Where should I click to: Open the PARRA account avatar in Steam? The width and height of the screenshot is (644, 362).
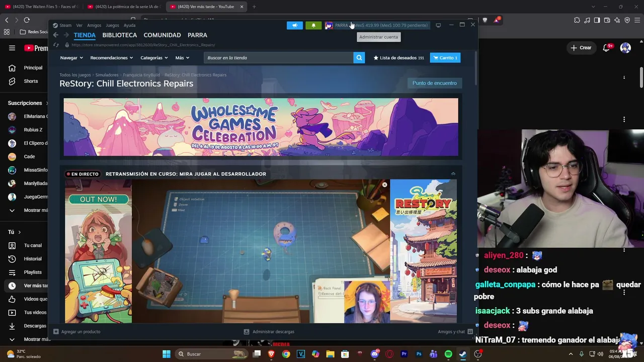329,25
